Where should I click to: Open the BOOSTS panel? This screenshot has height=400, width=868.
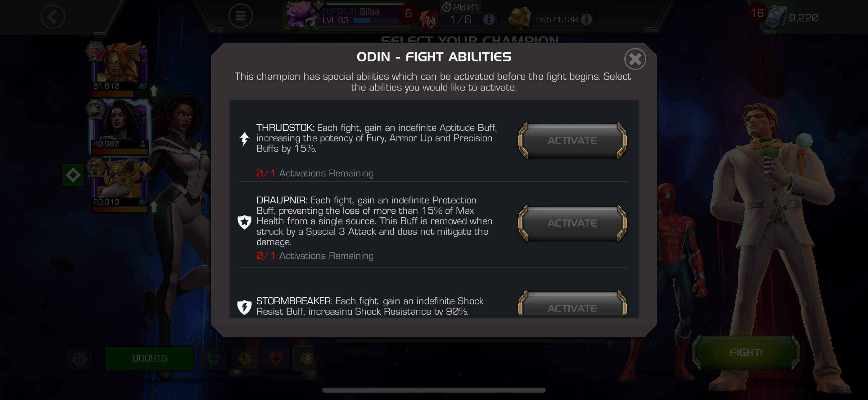pyautogui.click(x=149, y=358)
